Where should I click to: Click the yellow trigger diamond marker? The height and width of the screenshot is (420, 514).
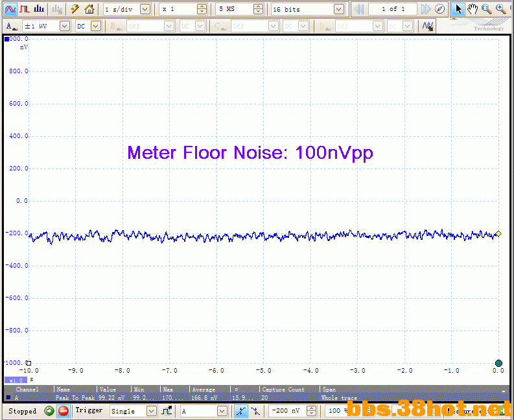pos(498,234)
